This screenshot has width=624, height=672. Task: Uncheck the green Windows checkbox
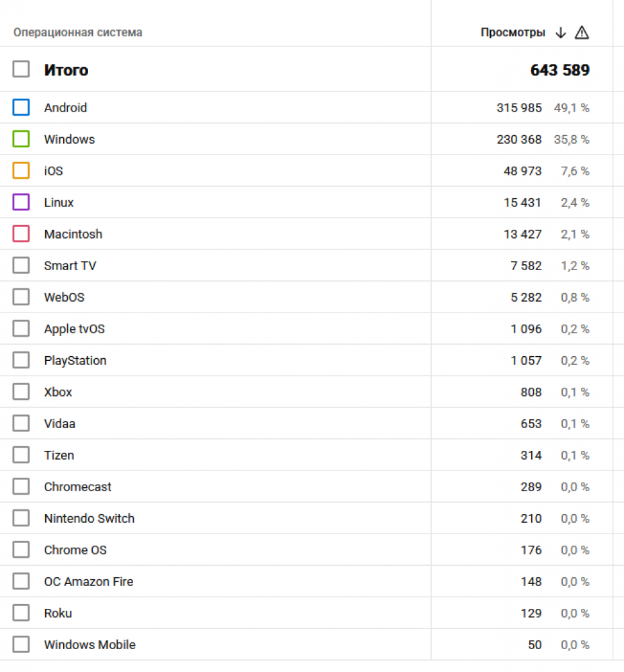coord(22,139)
